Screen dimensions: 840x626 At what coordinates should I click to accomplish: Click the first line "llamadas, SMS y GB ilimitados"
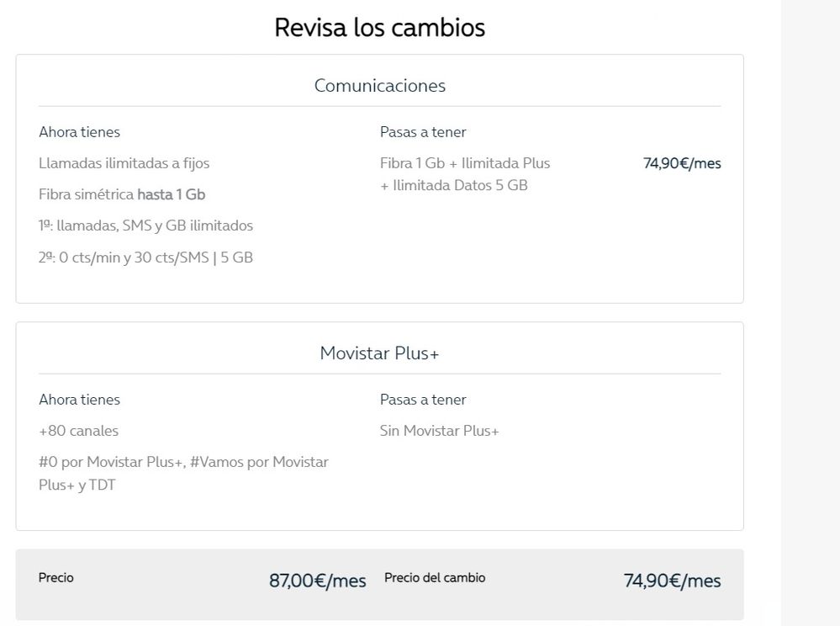145,225
